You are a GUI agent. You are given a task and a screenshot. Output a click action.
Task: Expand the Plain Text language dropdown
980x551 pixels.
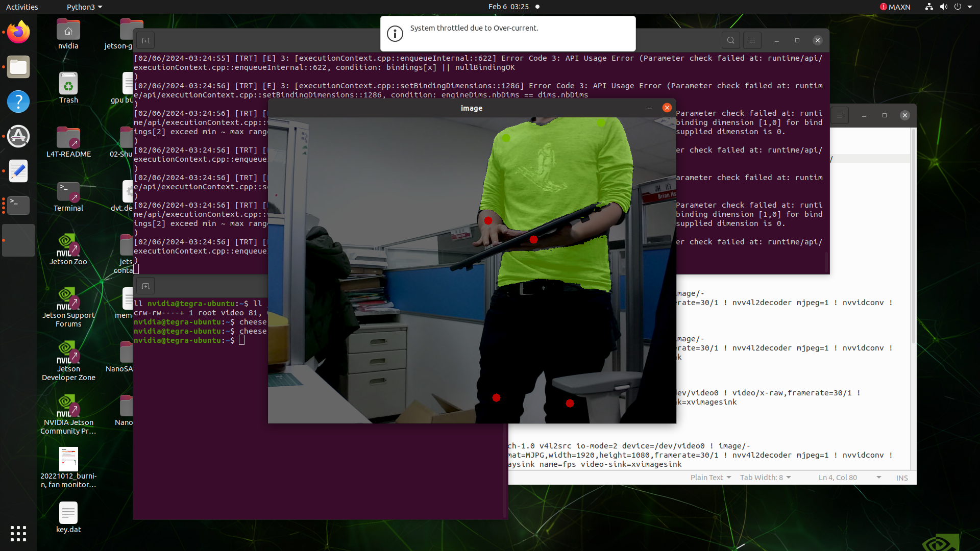(x=710, y=478)
